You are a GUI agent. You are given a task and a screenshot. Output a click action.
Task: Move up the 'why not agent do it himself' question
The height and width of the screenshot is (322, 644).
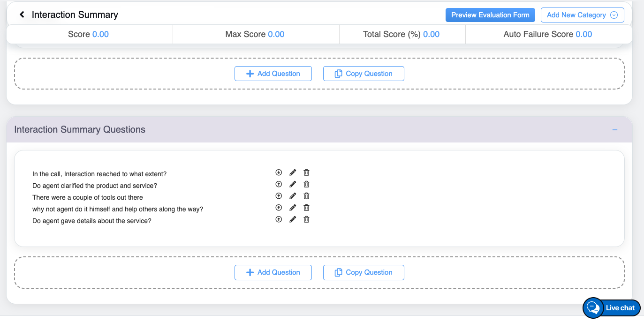(279, 208)
